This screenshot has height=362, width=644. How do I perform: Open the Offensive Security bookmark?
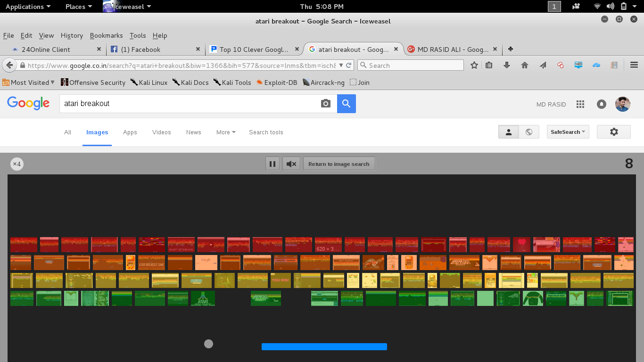point(93,82)
